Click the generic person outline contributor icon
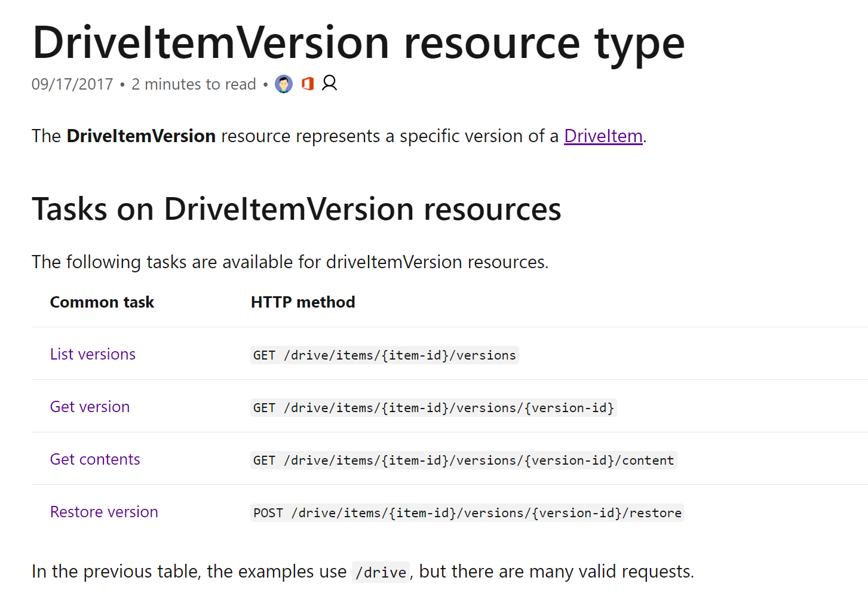 tap(330, 83)
